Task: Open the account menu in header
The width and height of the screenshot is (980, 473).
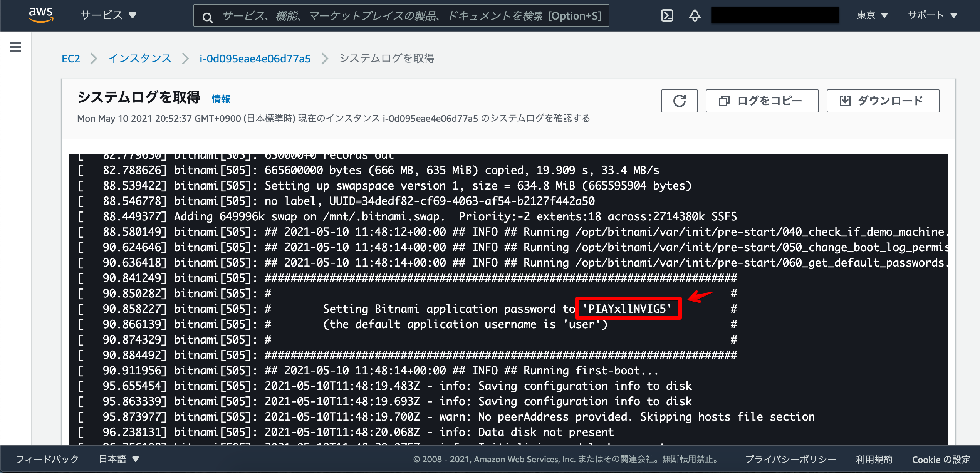Action: pos(775,15)
